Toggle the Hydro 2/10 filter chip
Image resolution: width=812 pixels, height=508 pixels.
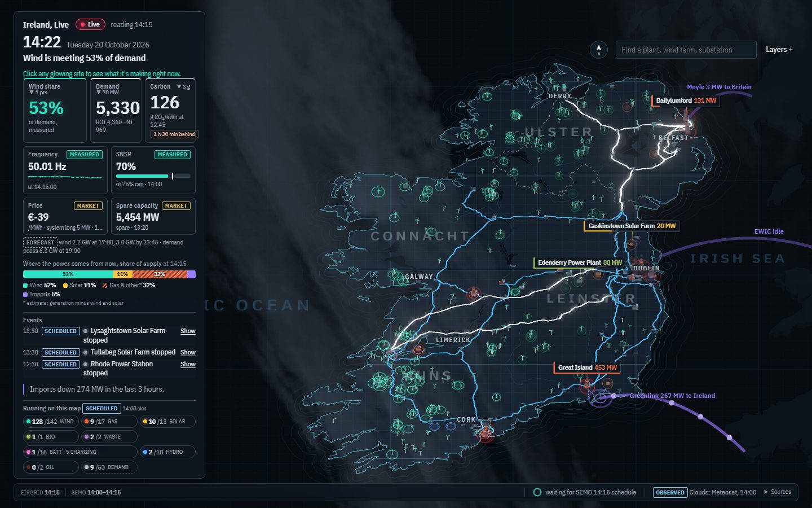[167, 452]
